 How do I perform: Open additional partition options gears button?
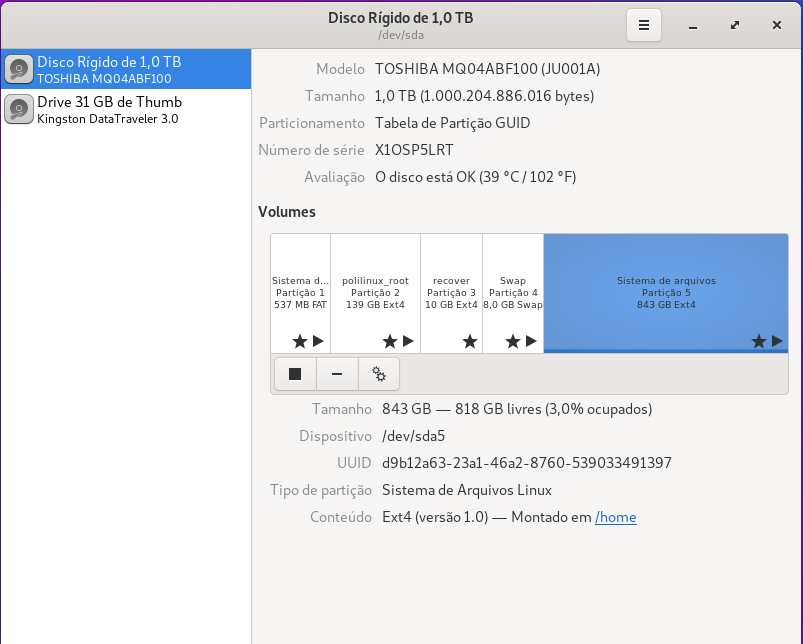379,374
